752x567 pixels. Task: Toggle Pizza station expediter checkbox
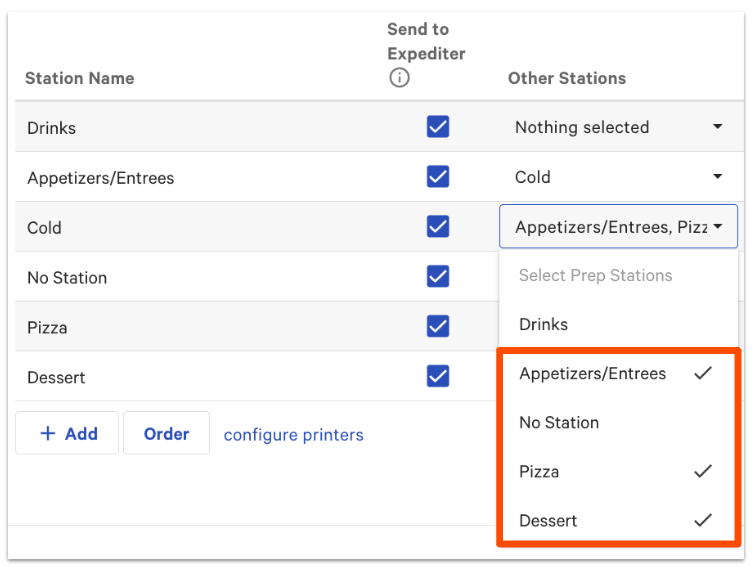click(x=437, y=327)
